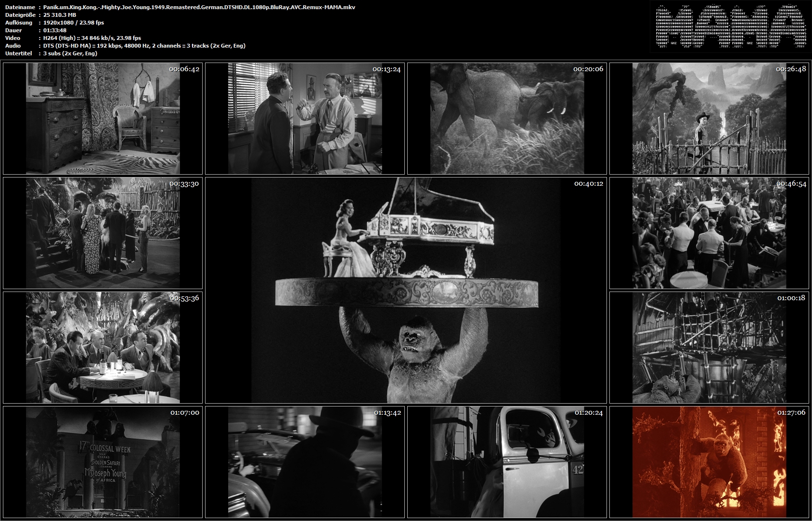Image resolution: width=812 pixels, height=521 pixels.
Task: Select the crowd frame at 00:46:54
Action: tap(709, 233)
